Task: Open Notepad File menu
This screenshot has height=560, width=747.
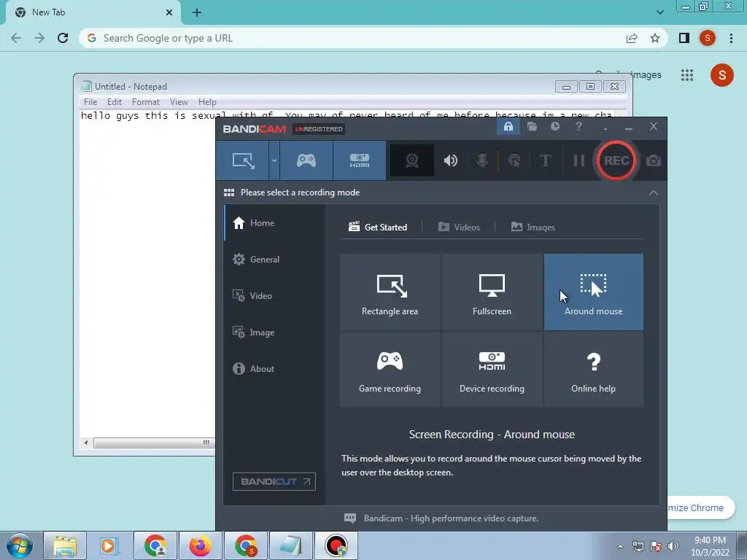Action: click(90, 102)
